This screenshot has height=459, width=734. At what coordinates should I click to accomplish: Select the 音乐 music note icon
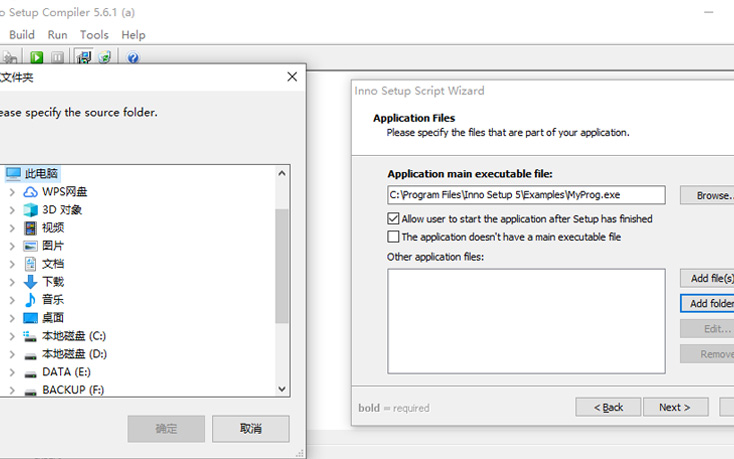pos(30,299)
